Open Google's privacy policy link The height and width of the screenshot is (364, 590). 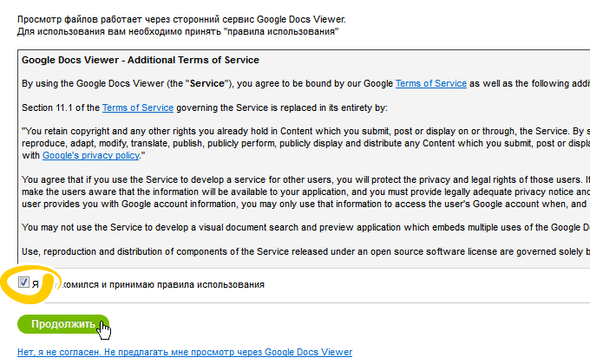(91, 156)
